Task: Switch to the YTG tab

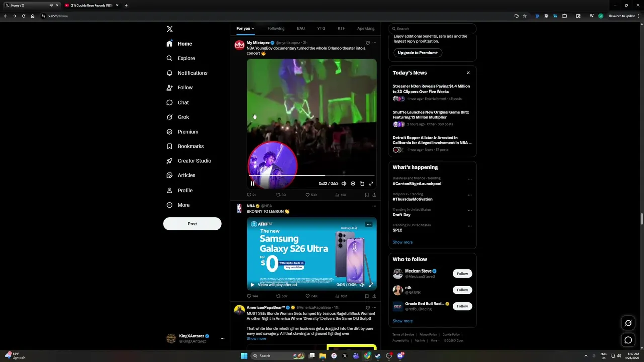Action: click(321, 29)
